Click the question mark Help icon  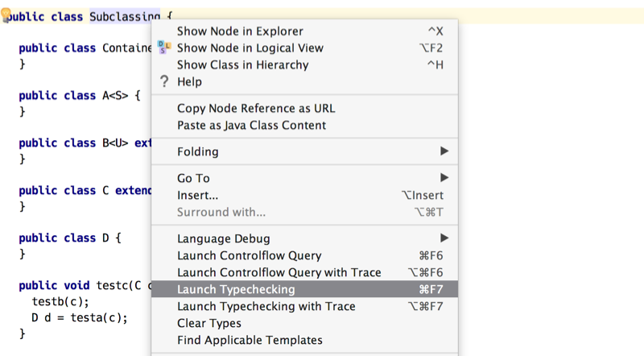pos(164,81)
